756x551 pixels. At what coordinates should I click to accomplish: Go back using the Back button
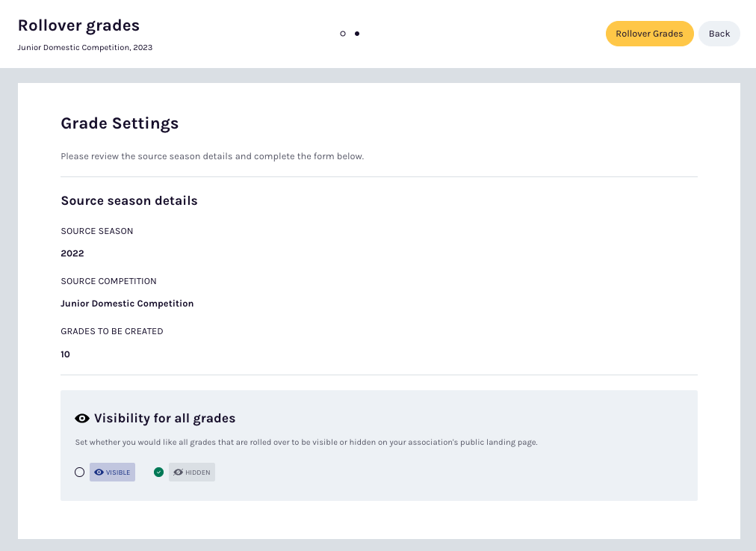[x=719, y=34]
